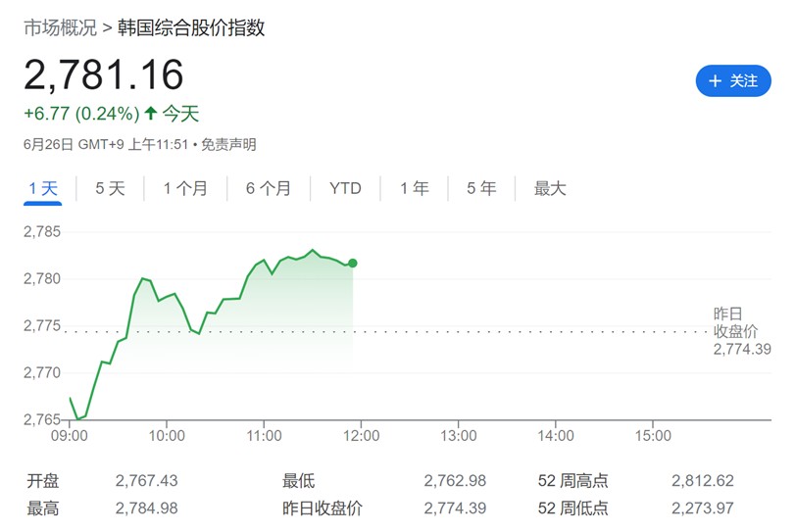This screenshot has height=532, width=795.
Task: View the 5 年 chart range
Action: [x=481, y=189]
